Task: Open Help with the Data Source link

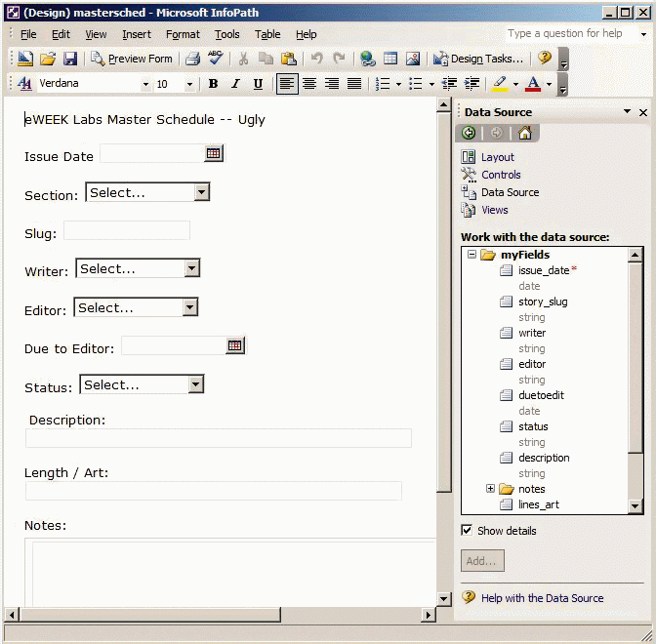Action: (x=542, y=598)
